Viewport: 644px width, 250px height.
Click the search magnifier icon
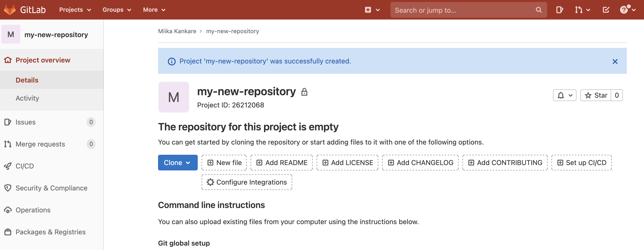pyautogui.click(x=539, y=10)
